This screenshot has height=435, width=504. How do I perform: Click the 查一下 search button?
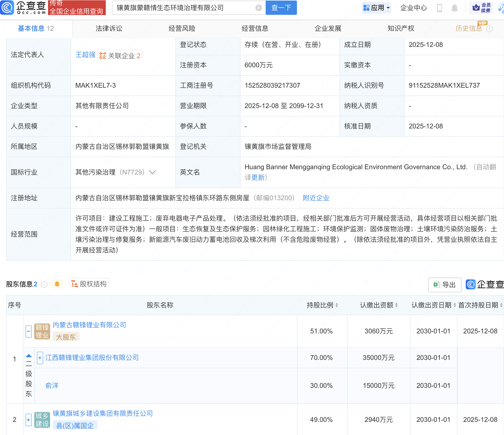click(281, 8)
